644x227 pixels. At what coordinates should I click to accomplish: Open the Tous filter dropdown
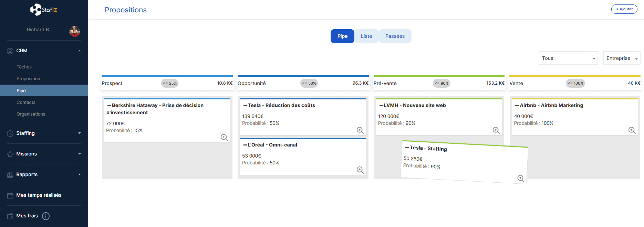click(568, 58)
